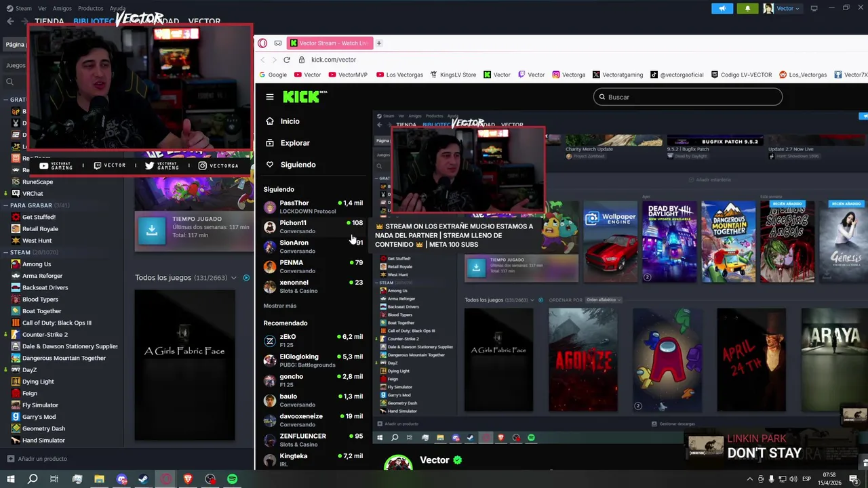Viewport: 868px width, 488px height.
Task: Go to Inicio in Kick sidebar
Action: tap(290, 121)
